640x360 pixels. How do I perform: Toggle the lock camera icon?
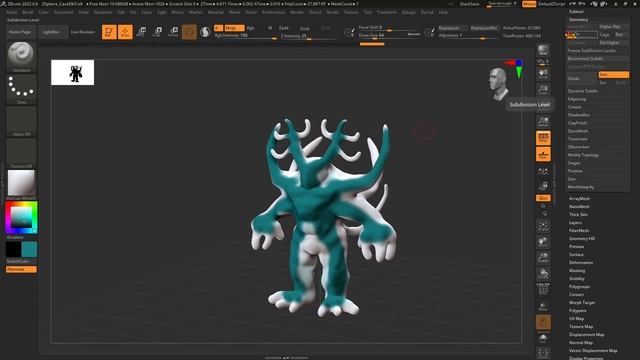tap(543, 186)
